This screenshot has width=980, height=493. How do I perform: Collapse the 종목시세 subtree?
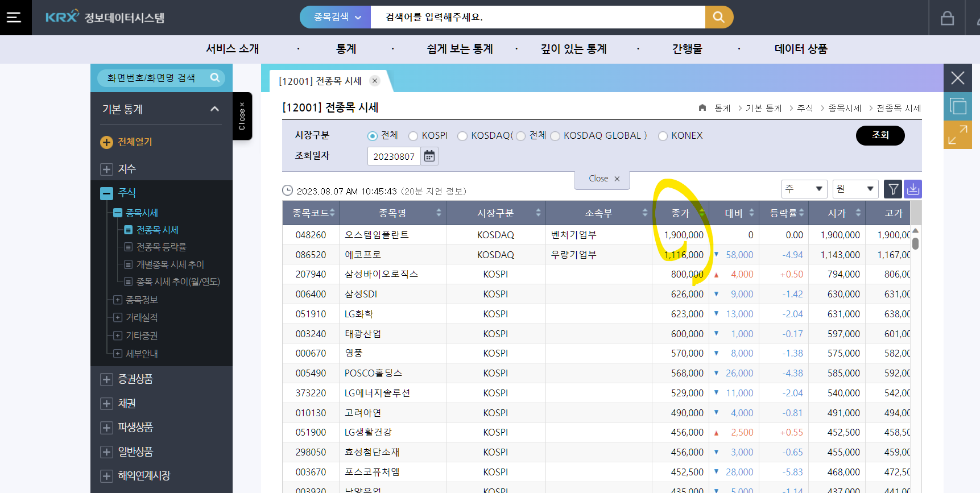[118, 213]
